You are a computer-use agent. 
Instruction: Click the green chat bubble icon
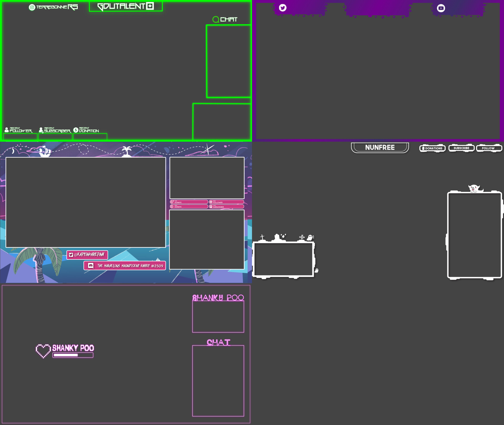[216, 19]
